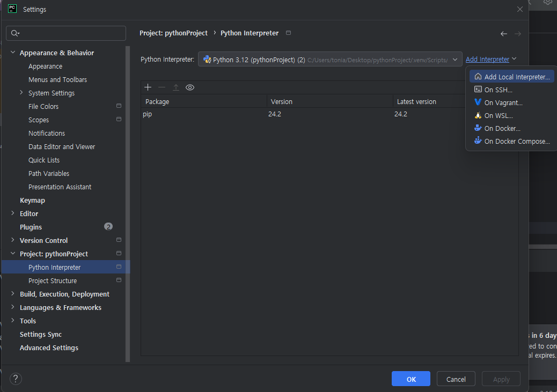The height and width of the screenshot is (392, 557).
Task: Click the Project: pythonProject breadcrumb
Action: (173, 33)
